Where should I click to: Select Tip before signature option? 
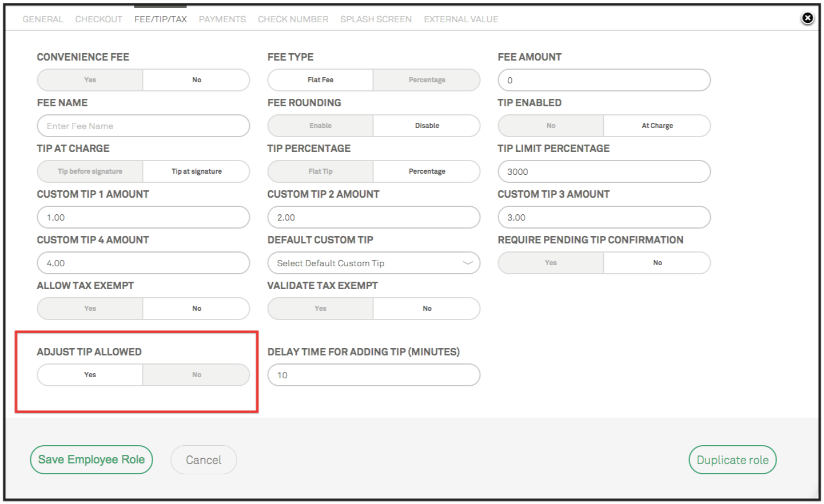click(x=90, y=171)
